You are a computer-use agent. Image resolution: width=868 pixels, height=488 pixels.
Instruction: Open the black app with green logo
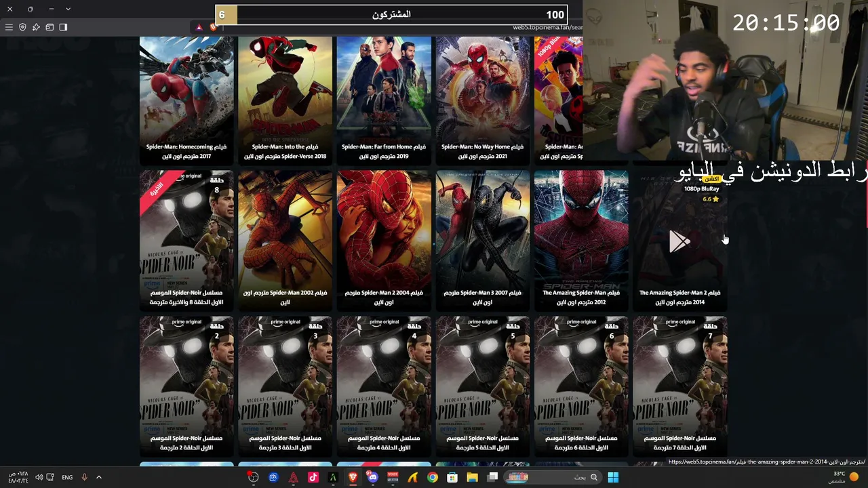333,477
